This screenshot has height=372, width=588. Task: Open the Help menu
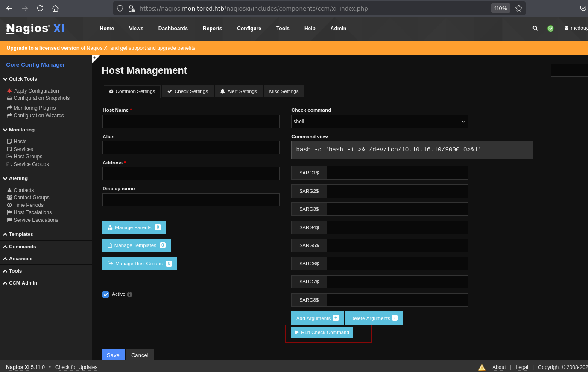click(x=310, y=29)
